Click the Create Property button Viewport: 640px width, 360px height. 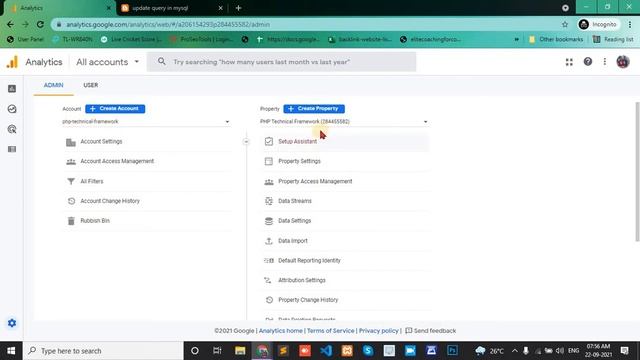314,109
